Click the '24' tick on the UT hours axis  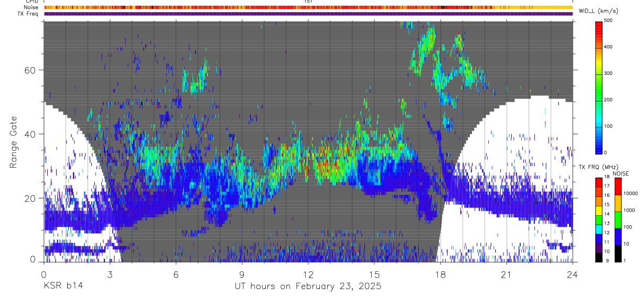point(572,274)
